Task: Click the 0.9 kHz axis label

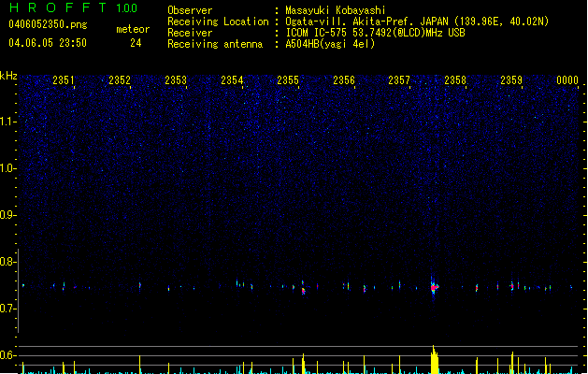Action: pos(7,215)
